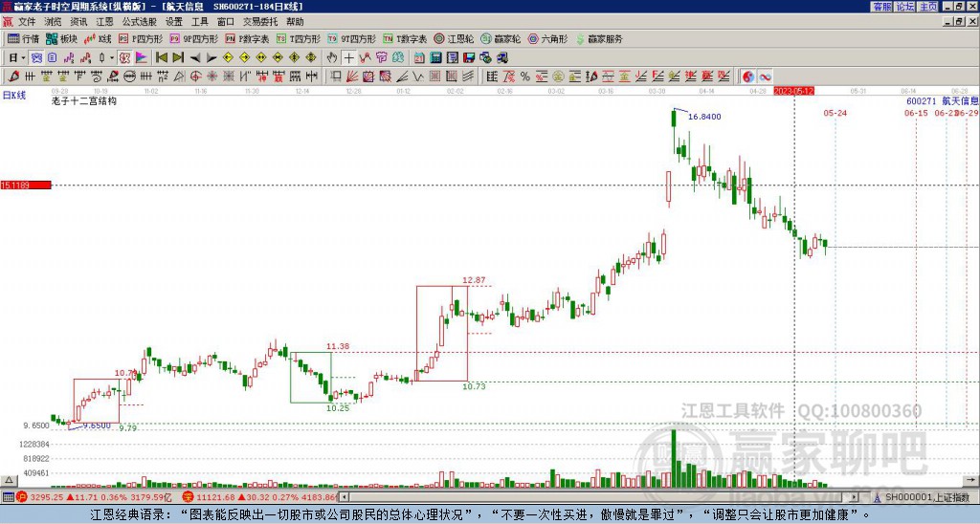Screen dimensions: 980x524
Task: Open the calendar 21 icon
Action: (419, 58)
